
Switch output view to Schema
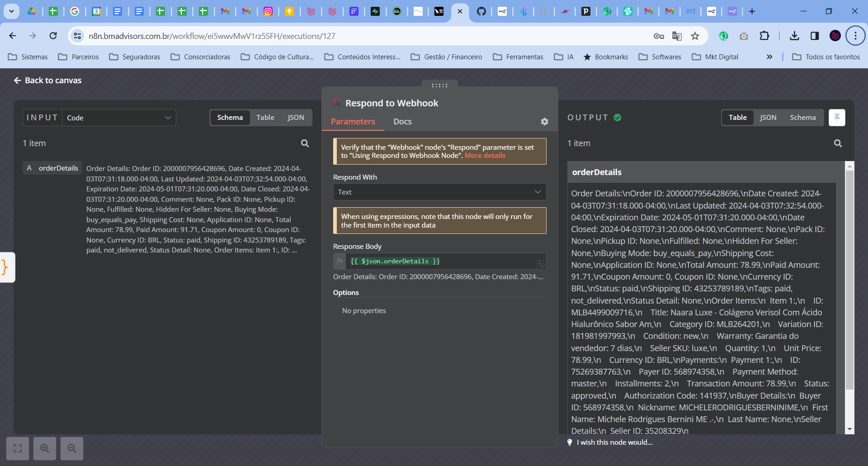tap(802, 118)
